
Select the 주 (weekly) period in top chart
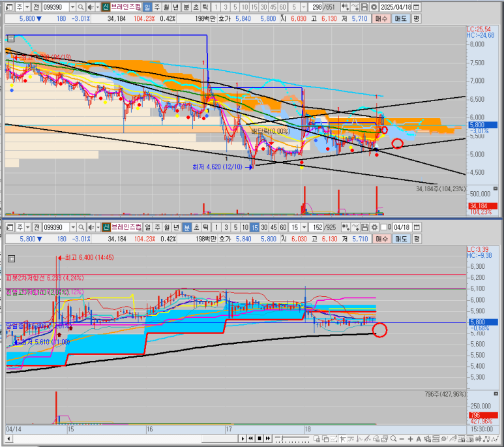coord(157,7)
